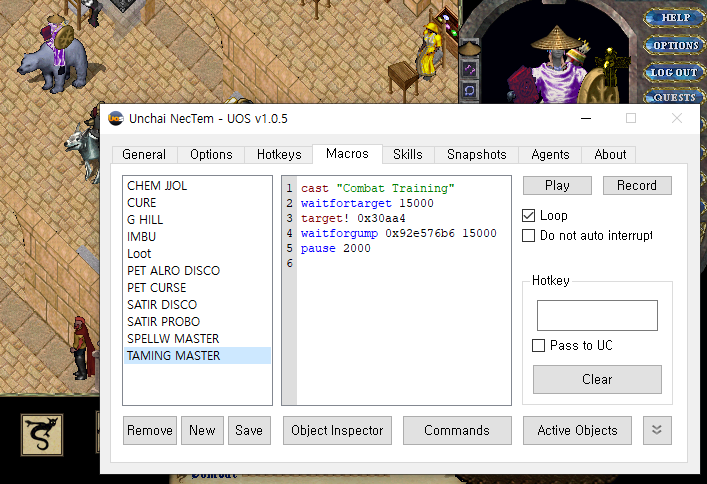Clear the hotkey with Clear button
The height and width of the screenshot is (484, 707).
pyautogui.click(x=597, y=379)
